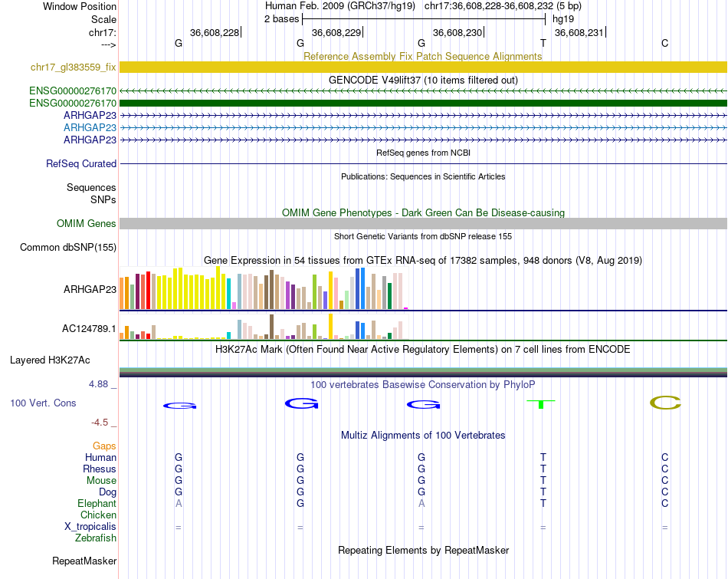728x579 pixels.
Task: Click the layered H3K27Ac signal band
Action: pos(423,372)
